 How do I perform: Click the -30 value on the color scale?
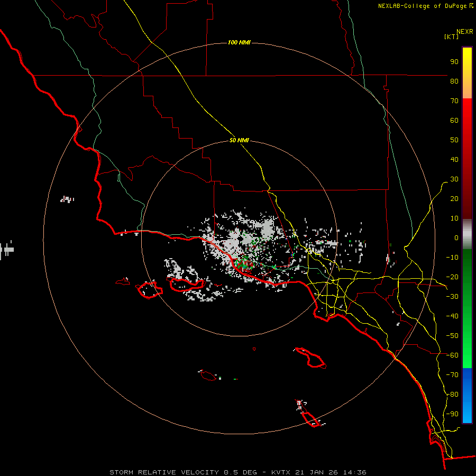coord(452,297)
